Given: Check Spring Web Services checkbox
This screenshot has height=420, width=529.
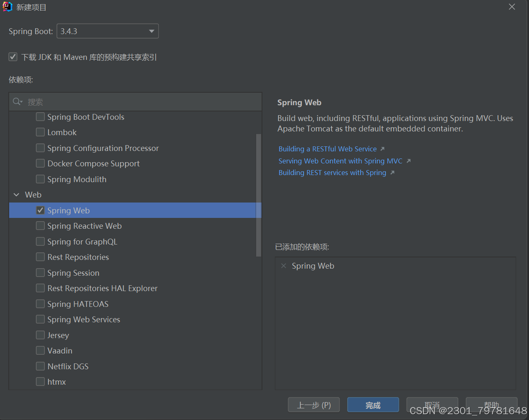Looking at the screenshot, I should (x=40, y=319).
